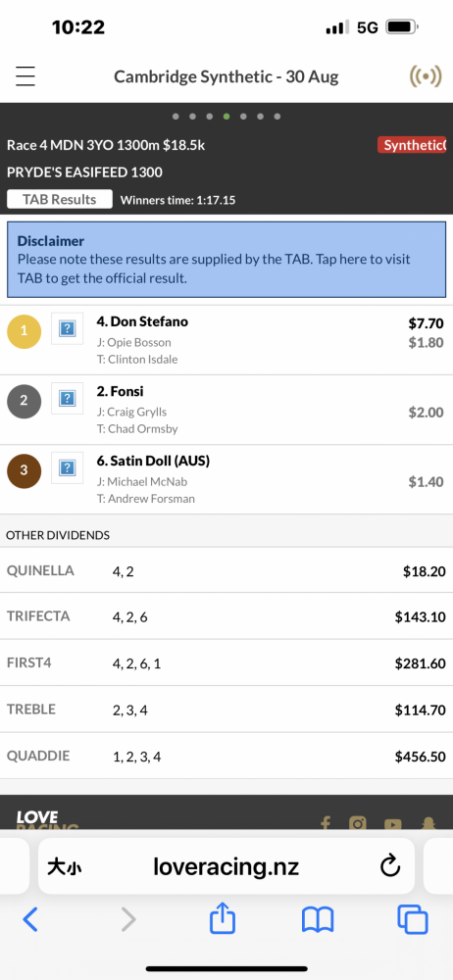Open Safari bookmarks book icon

318,920
